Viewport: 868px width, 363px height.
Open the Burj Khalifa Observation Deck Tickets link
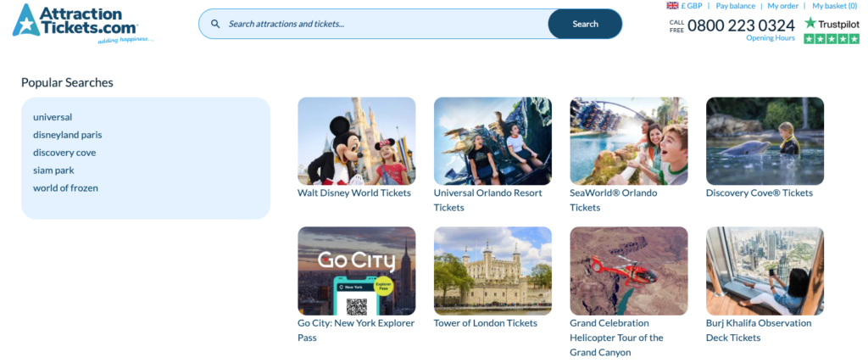(758, 330)
